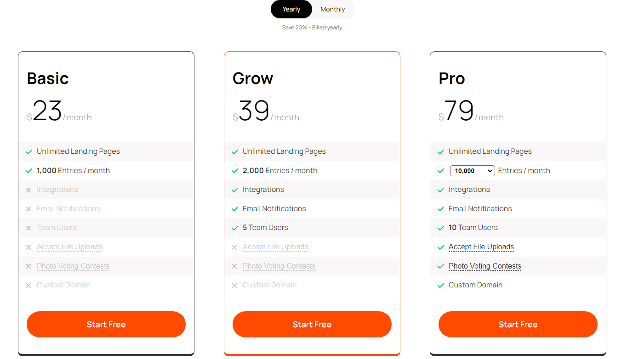Open the Entries per month selector in Pro
Screen dimensions: 644x359
point(472,170)
